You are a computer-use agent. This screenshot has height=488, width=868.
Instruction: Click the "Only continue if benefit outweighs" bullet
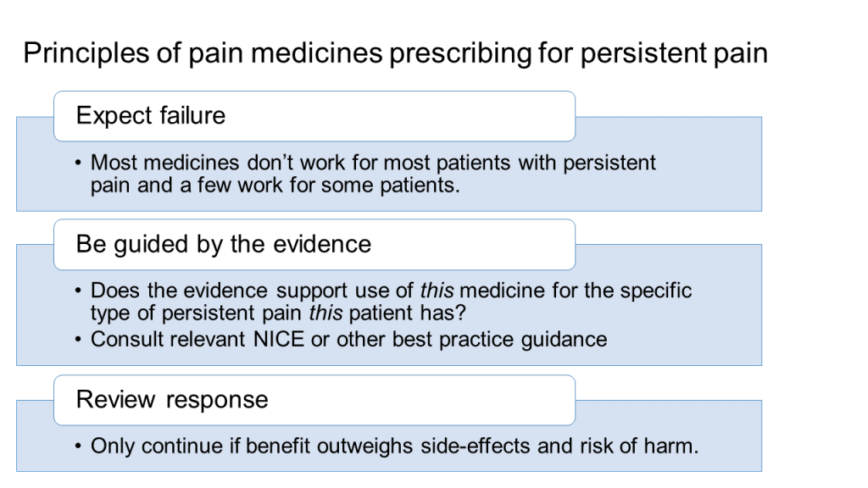(x=395, y=446)
